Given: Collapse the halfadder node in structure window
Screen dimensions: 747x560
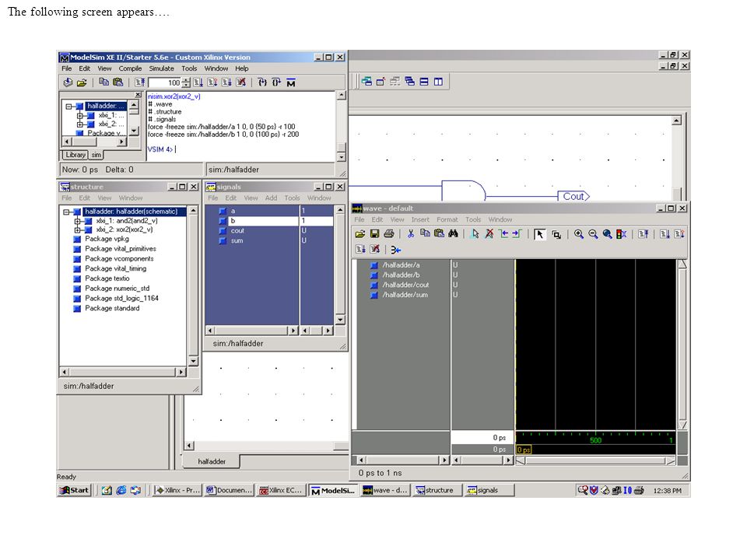Looking at the screenshot, I should coord(66,212).
